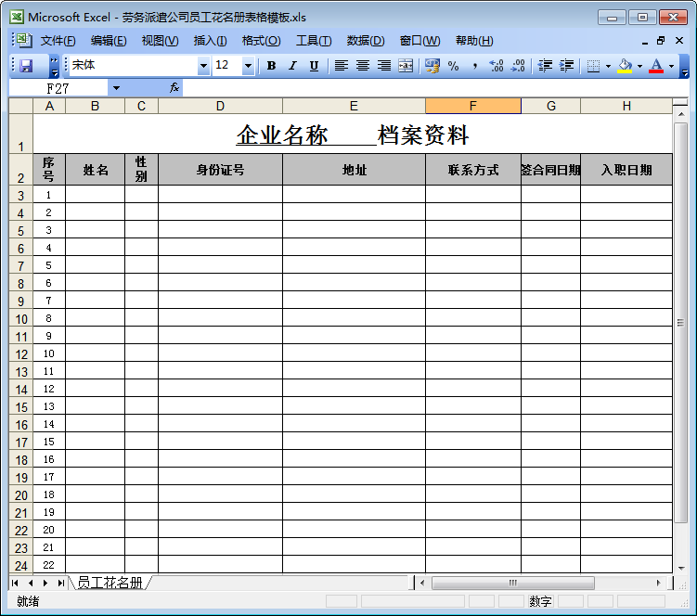The height and width of the screenshot is (616, 697).
Task: Switch to the 员工花名册 sheet tab
Action: pyautogui.click(x=110, y=583)
